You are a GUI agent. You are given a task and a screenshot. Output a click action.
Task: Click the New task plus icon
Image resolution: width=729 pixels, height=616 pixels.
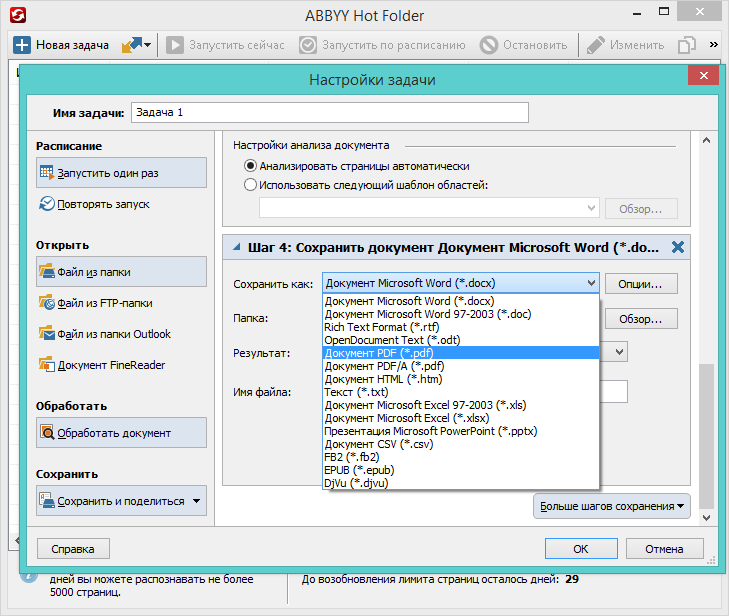22,45
